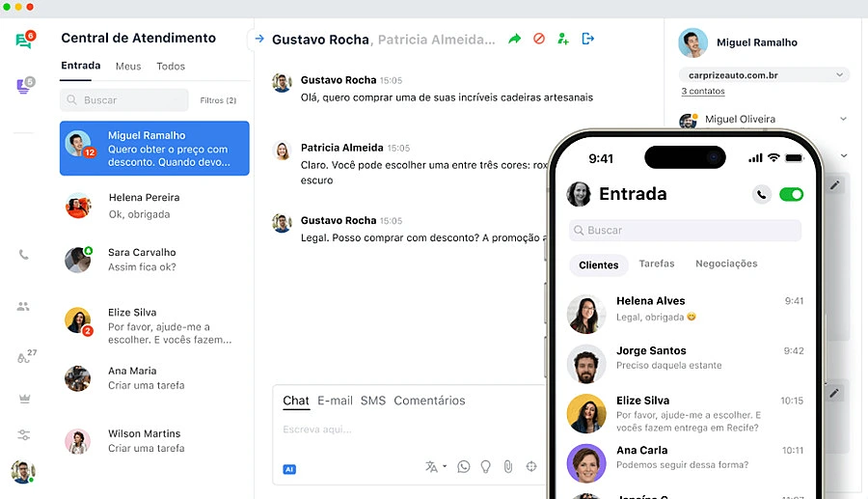868x499 pixels.
Task: Click the red block icon in chat header
Action: 539,39
